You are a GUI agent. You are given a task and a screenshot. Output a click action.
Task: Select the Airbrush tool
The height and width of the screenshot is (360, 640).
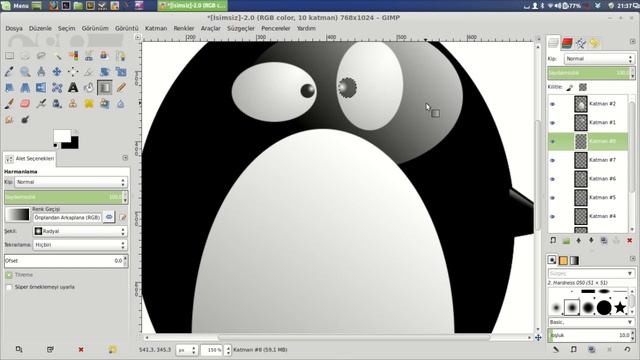click(41, 104)
